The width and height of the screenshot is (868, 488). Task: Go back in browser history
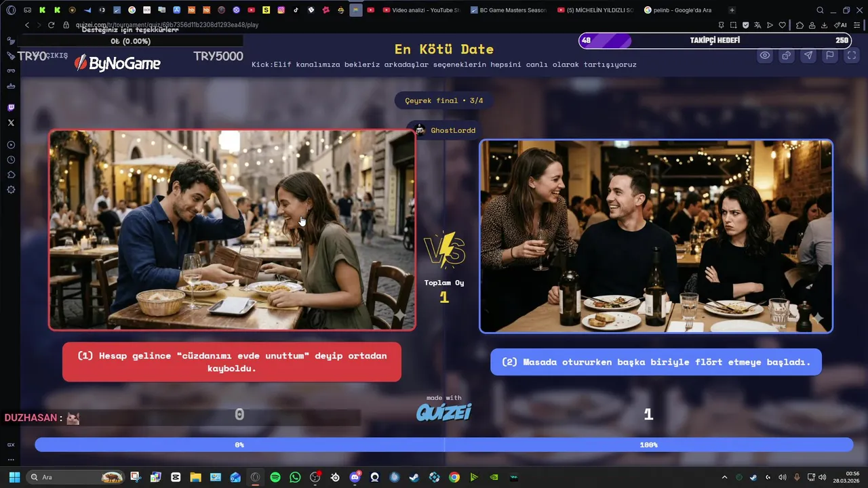pyautogui.click(x=27, y=25)
